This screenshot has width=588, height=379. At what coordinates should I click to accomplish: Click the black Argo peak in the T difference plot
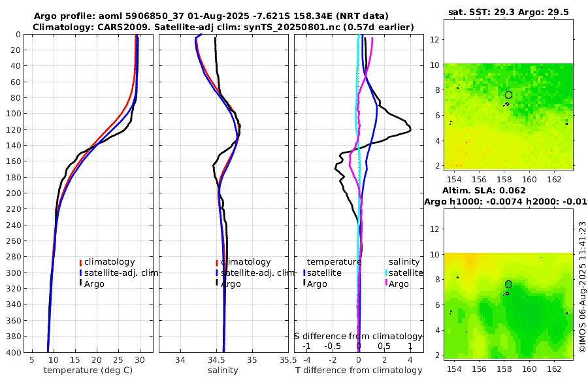point(410,130)
